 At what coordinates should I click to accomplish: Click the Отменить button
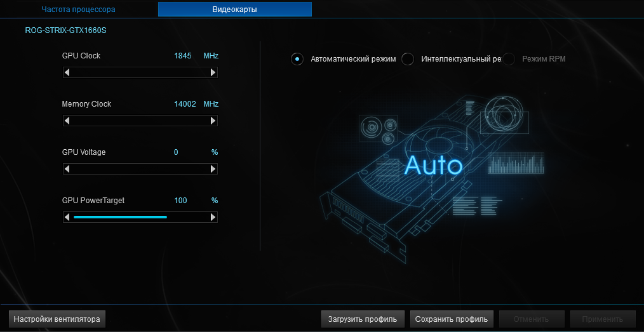pos(532,319)
